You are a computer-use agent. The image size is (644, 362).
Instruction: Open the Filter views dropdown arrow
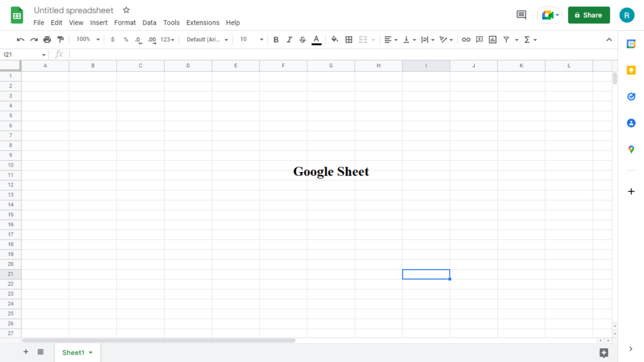point(517,40)
